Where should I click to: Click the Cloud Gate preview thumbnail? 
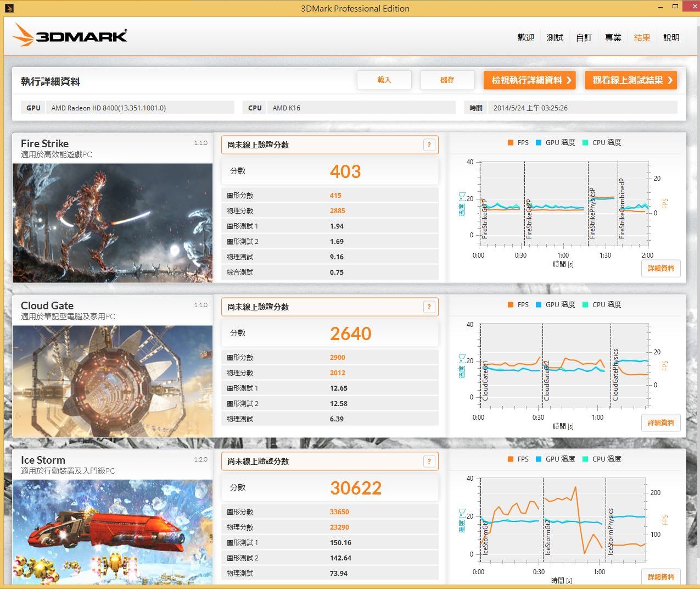pos(113,381)
